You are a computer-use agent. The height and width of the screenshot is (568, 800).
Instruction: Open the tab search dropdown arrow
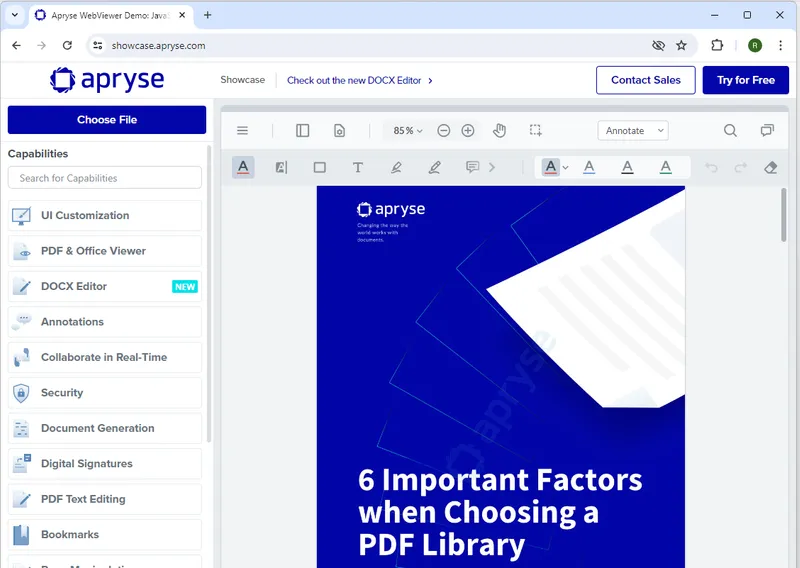(15, 15)
